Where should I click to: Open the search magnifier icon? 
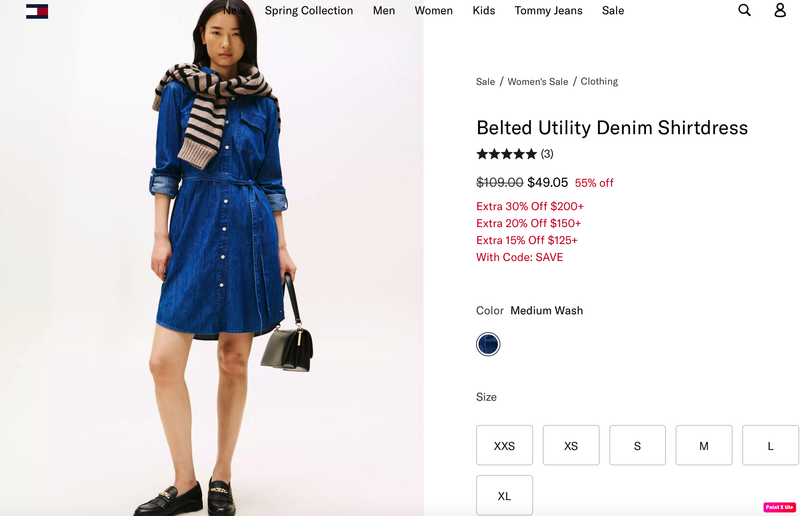coord(744,10)
